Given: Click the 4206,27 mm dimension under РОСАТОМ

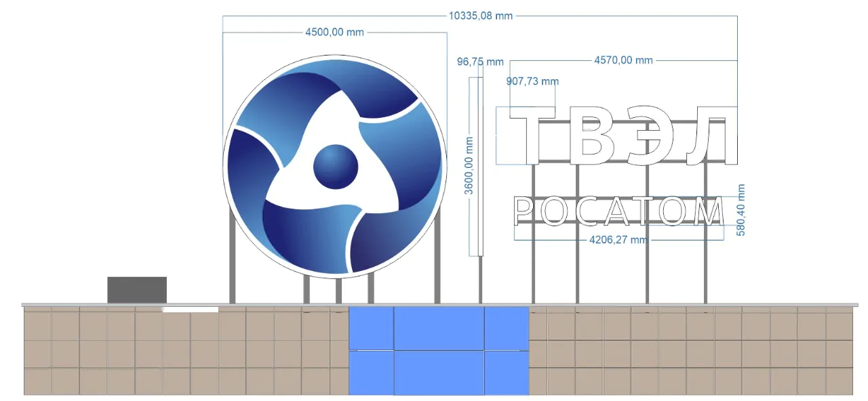Looking at the screenshot, I should pos(618,240).
